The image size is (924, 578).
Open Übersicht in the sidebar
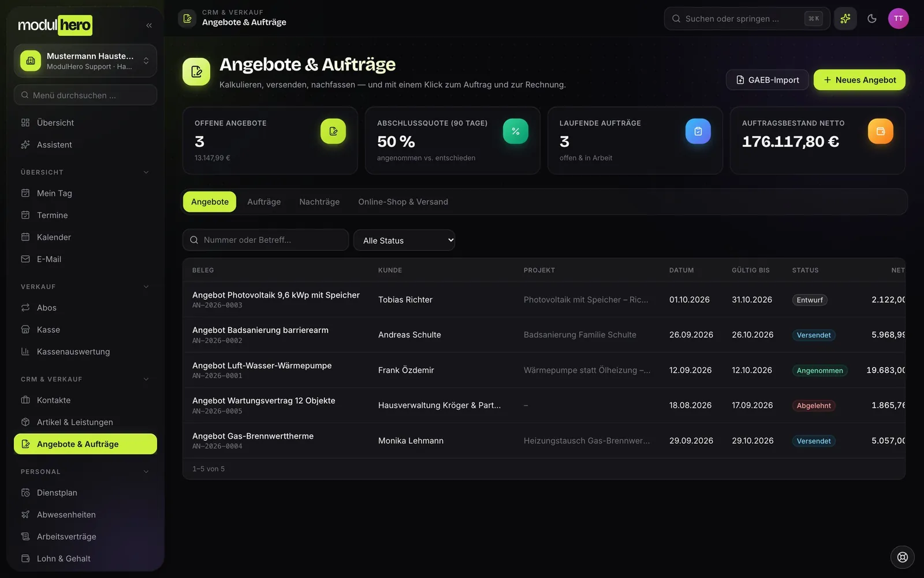(85, 123)
